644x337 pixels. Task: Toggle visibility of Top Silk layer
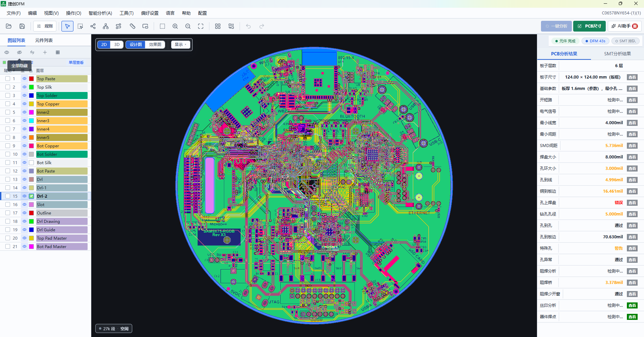(x=24, y=87)
